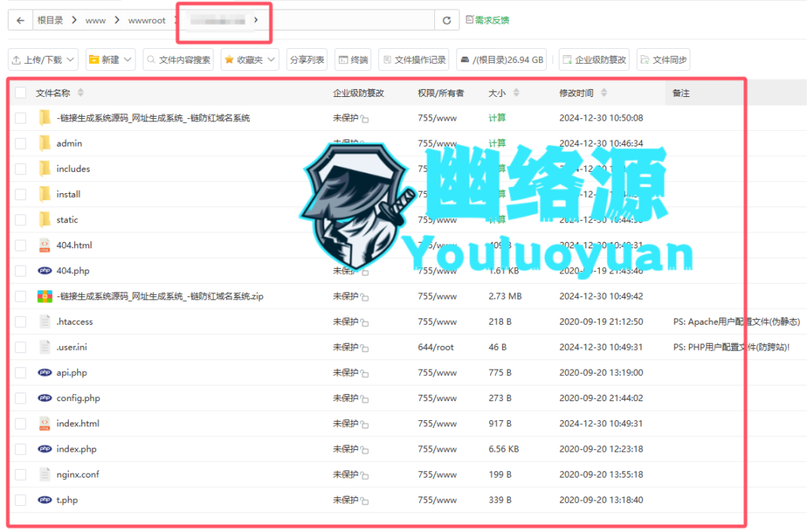Check the nginx.conf file checkbox
This screenshot has width=807, height=532.
(x=20, y=474)
